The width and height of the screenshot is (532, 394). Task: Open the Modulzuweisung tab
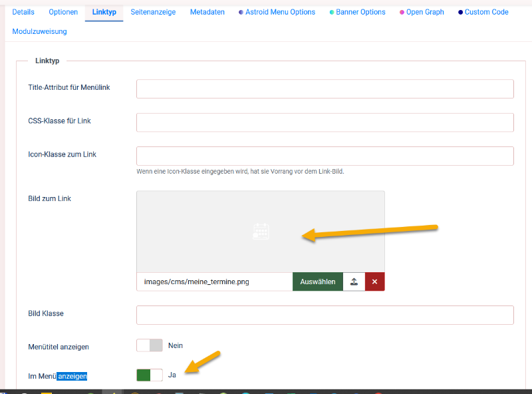pos(39,31)
